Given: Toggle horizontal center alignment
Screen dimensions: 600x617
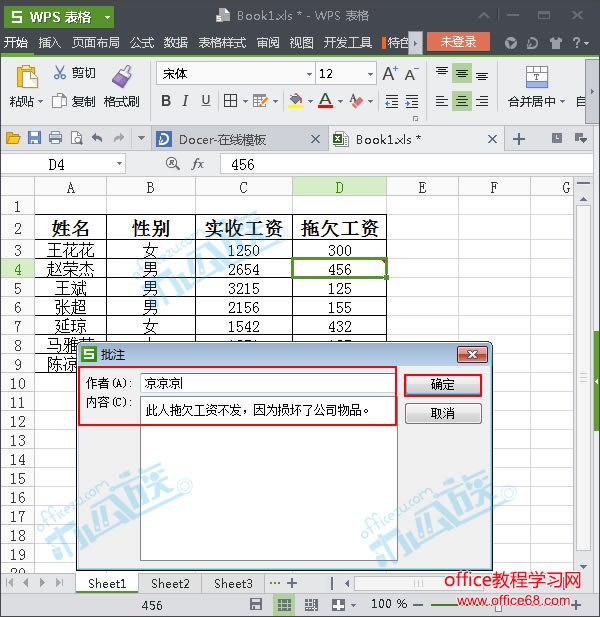Looking at the screenshot, I should click(x=462, y=102).
